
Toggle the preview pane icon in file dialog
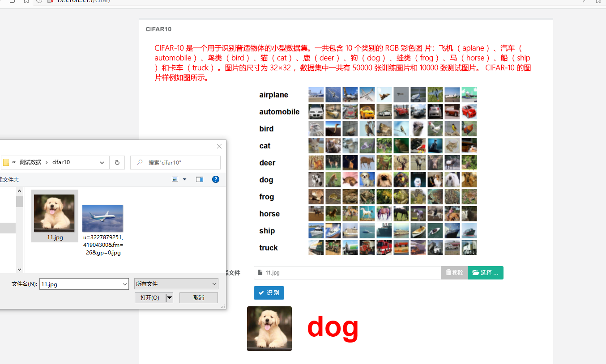pos(200,179)
